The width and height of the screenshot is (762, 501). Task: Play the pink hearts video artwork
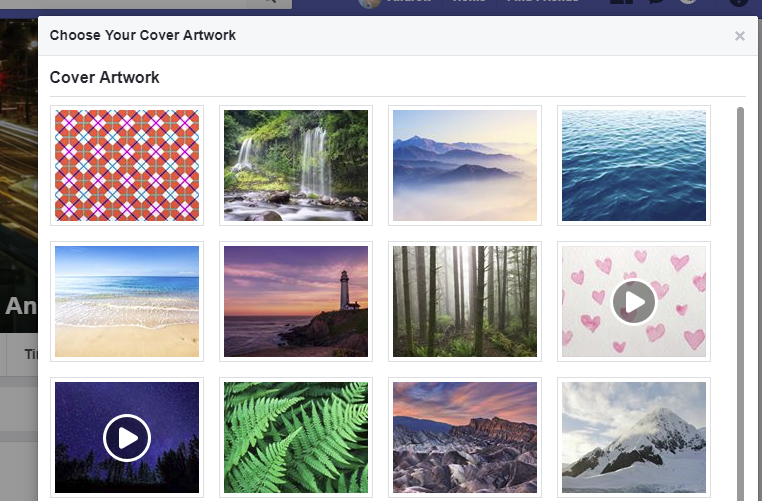pyautogui.click(x=634, y=302)
